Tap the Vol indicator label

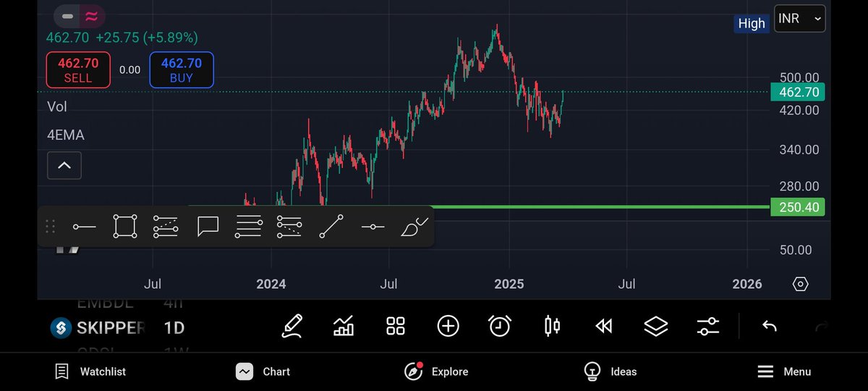click(x=57, y=106)
